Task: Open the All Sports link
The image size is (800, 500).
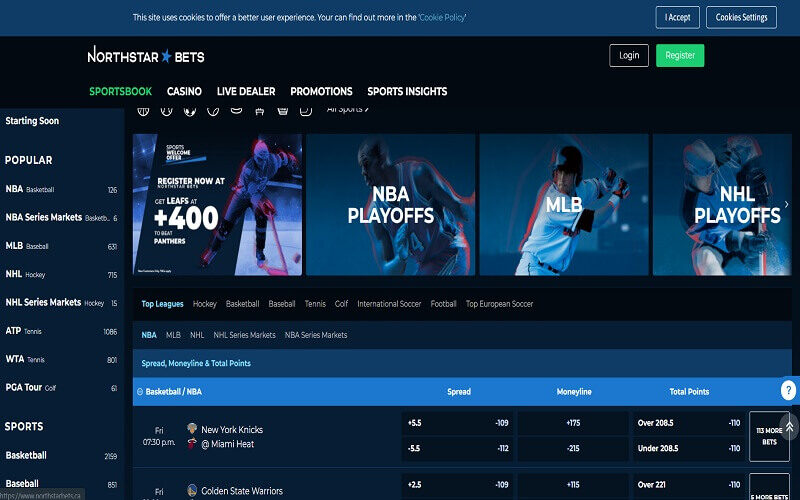Action: [347, 110]
